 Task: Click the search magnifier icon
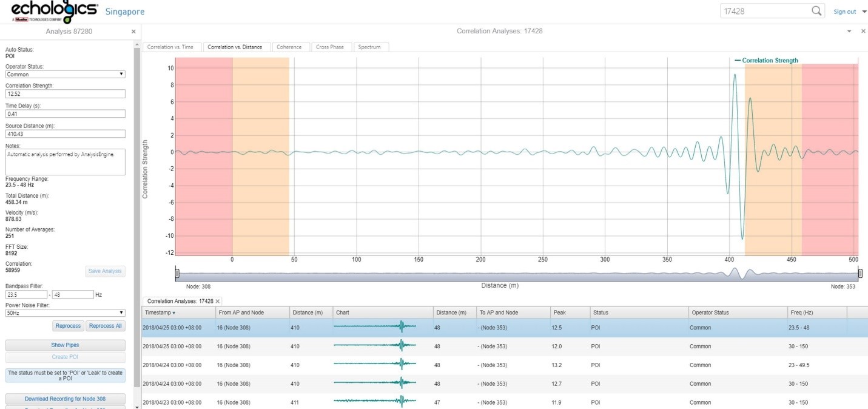click(816, 11)
